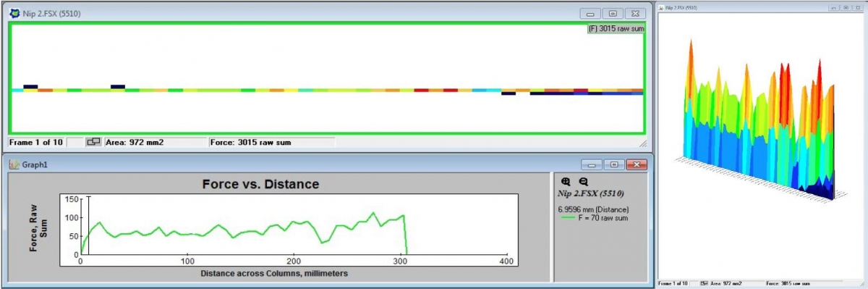Click the Nip 2.FSX window app icon
This screenshot has width=868, height=289.
(14, 12)
